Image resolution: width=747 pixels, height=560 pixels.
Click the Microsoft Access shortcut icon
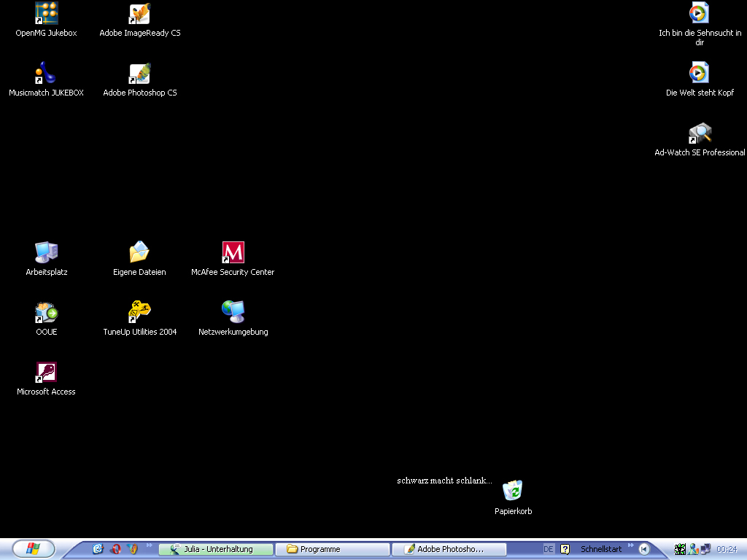[46, 373]
